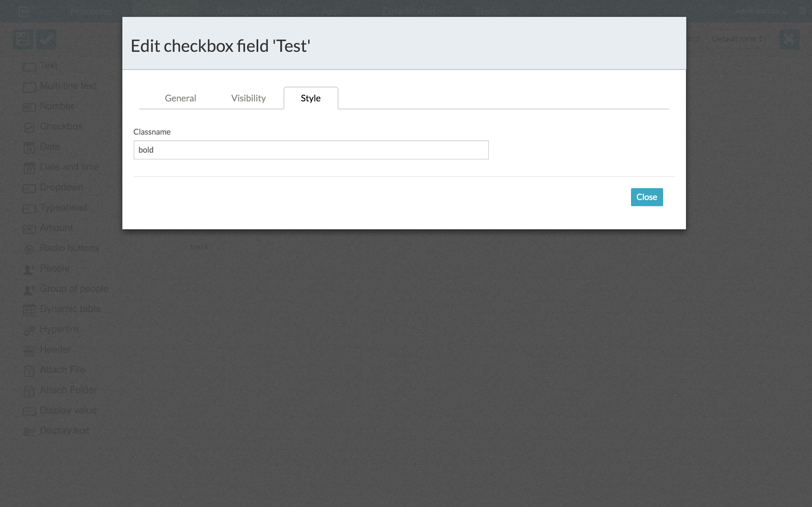Click the validate checkmark icon
812x507 pixels.
coord(46,39)
